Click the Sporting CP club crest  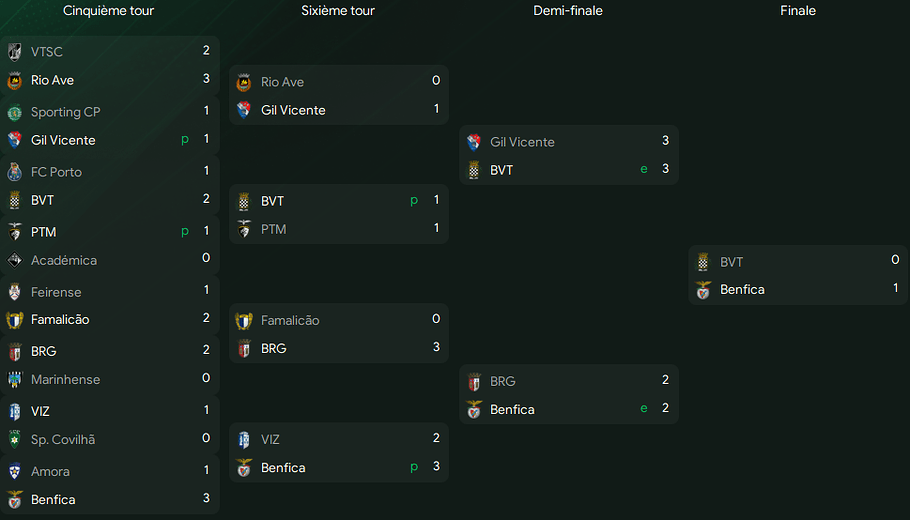[x=15, y=112]
